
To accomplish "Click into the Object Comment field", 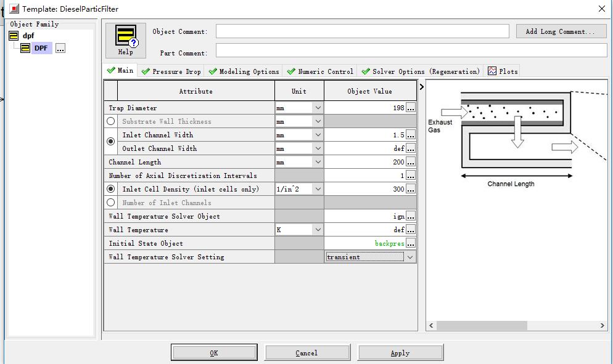I will click(x=362, y=31).
